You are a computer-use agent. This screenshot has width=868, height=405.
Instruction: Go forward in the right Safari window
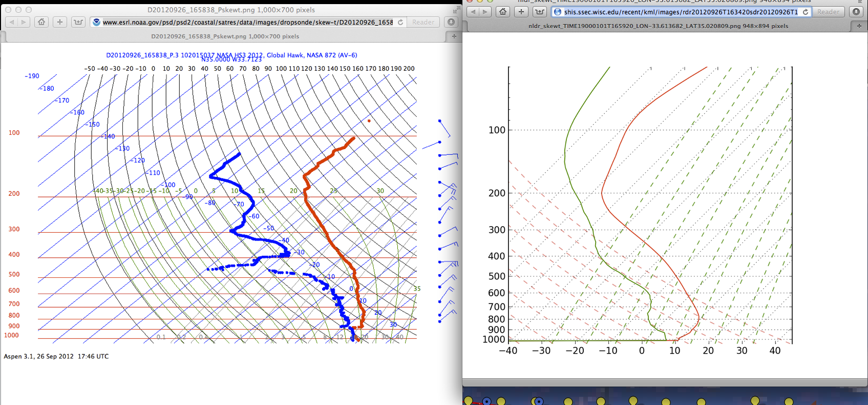click(484, 12)
